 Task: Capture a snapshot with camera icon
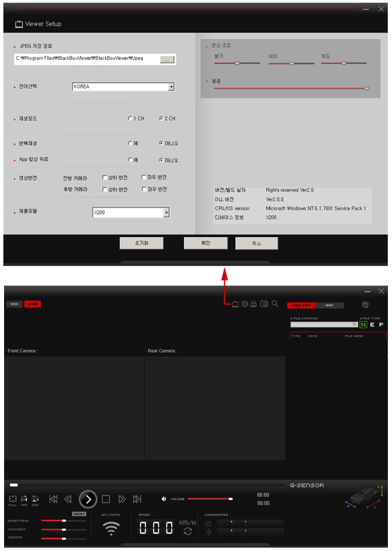pyautogui.click(x=264, y=304)
